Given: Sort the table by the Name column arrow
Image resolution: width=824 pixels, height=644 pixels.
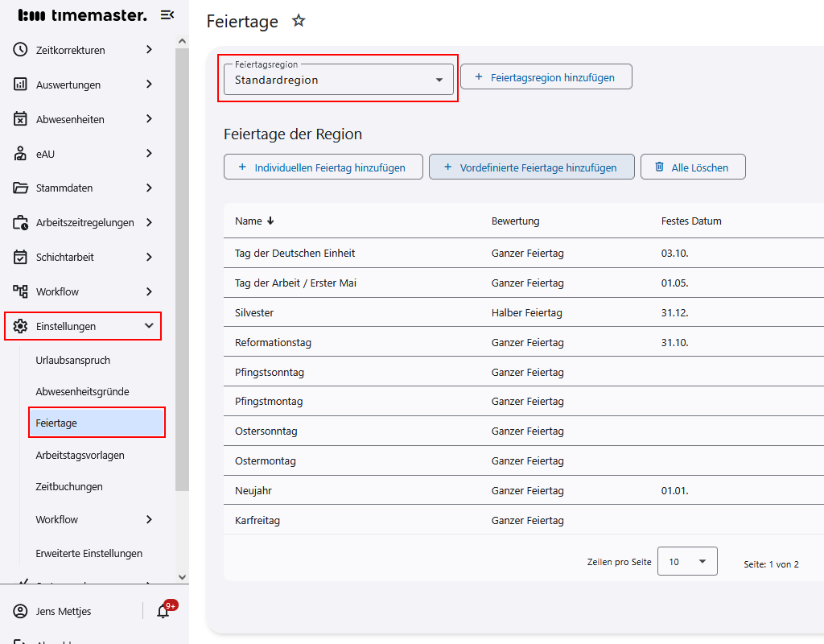Looking at the screenshot, I should pos(270,221).
